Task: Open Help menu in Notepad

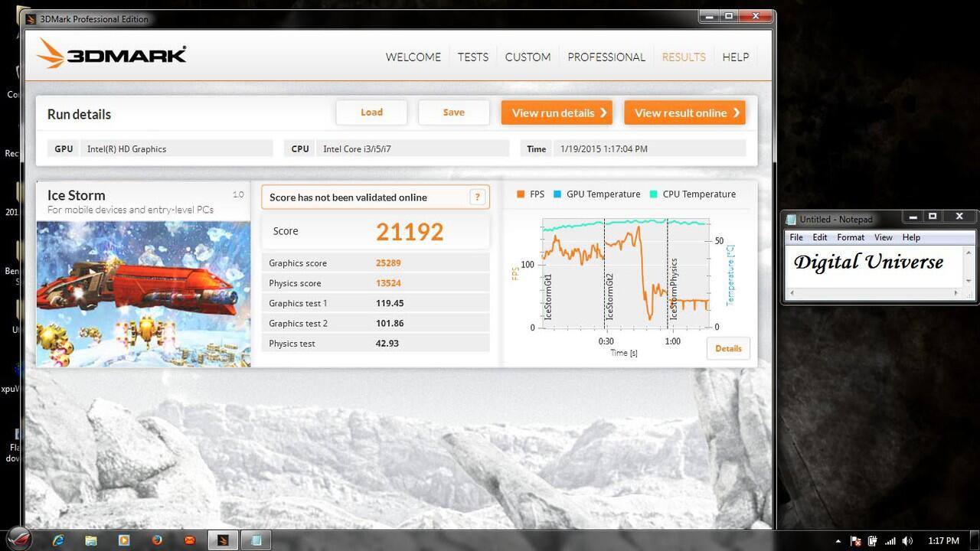Action: (911, 237)
